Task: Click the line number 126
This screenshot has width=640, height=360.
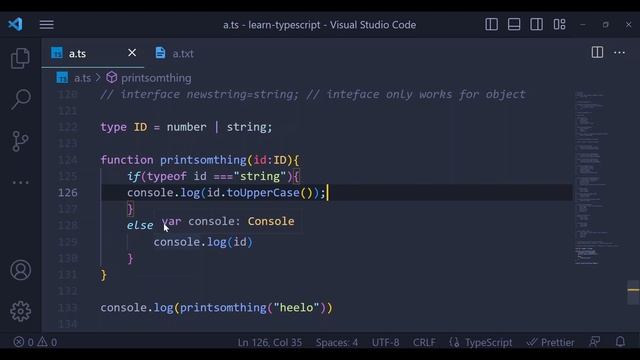Action: [x=68, y=193]
